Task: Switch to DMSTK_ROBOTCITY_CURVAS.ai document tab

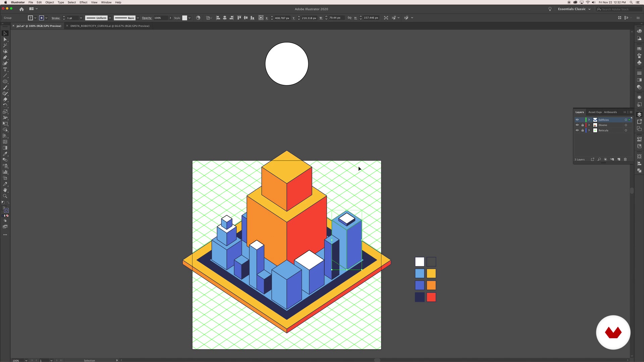Action: tap(110, 26)
